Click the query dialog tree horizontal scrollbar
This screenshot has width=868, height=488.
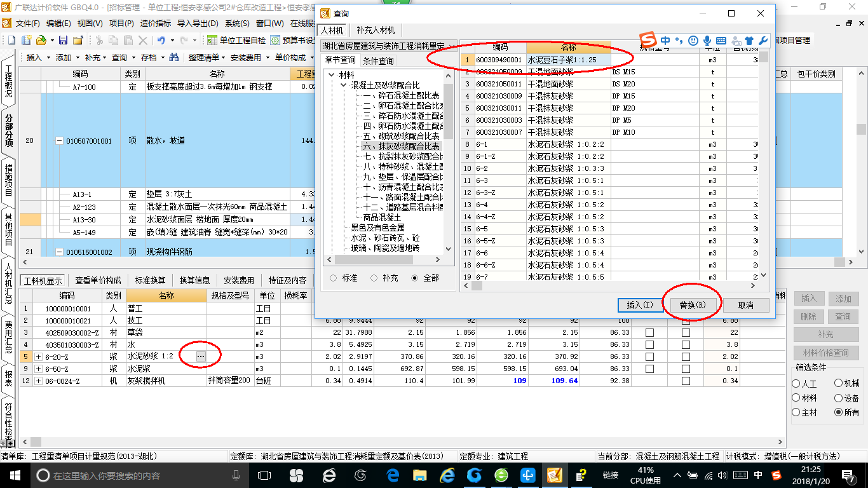(383, 260)
